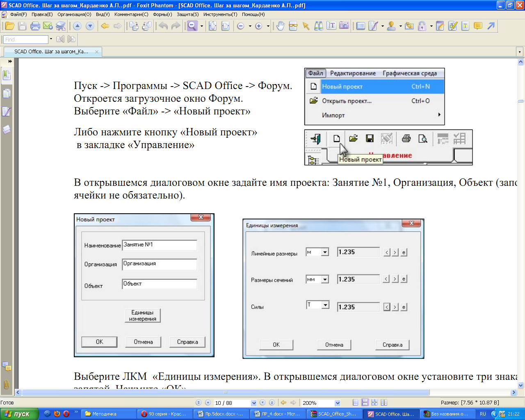This screenshot has height=420, width=525.
Task: Open the Инструменты(T) menu
Action: (220, 14)
